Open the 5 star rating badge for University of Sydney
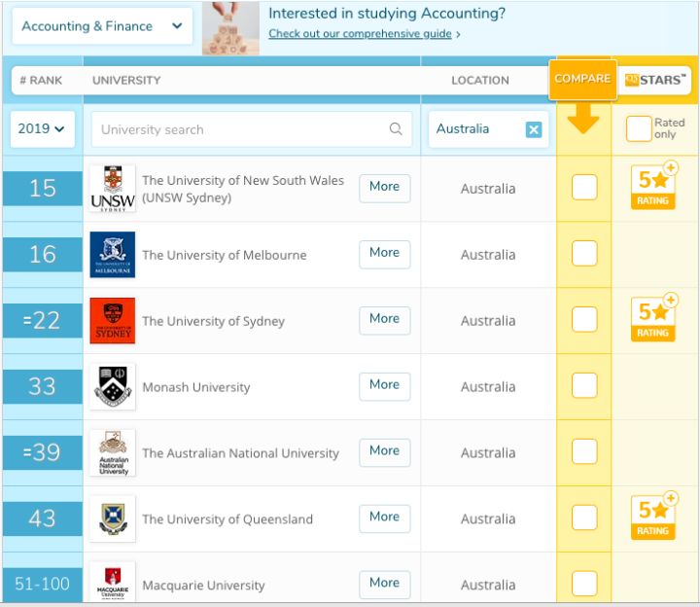Screen dimensions: 700x607 tap(654, 317)
